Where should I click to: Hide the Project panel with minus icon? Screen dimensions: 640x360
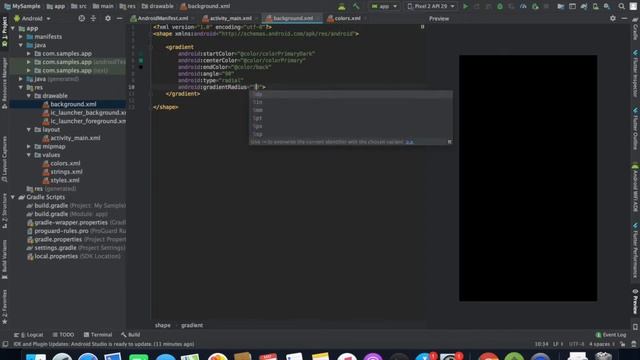(x=119, y=18)
